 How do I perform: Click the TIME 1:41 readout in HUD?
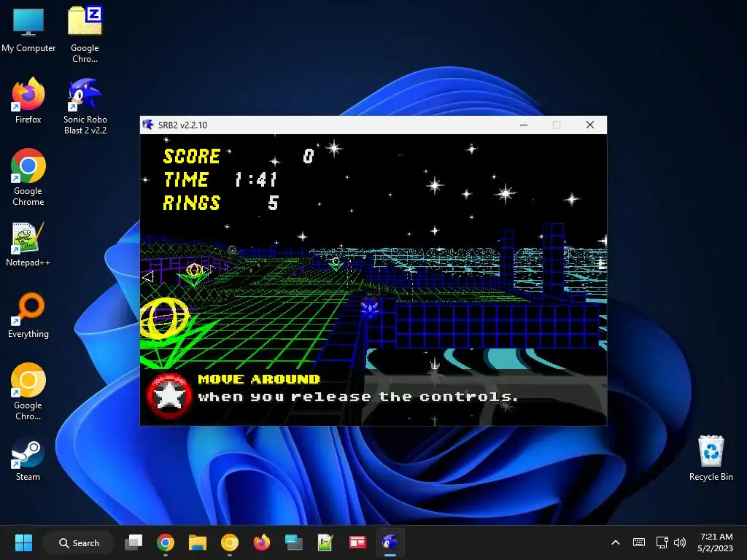pyautogui.click(x=220, y=180)
